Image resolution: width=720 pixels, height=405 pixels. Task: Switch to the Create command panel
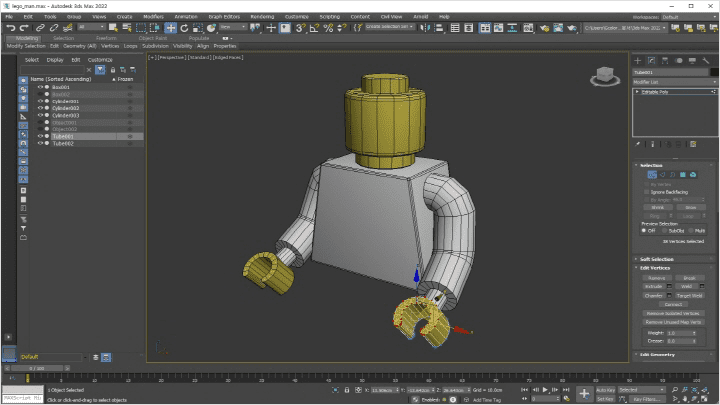point(637,61)
